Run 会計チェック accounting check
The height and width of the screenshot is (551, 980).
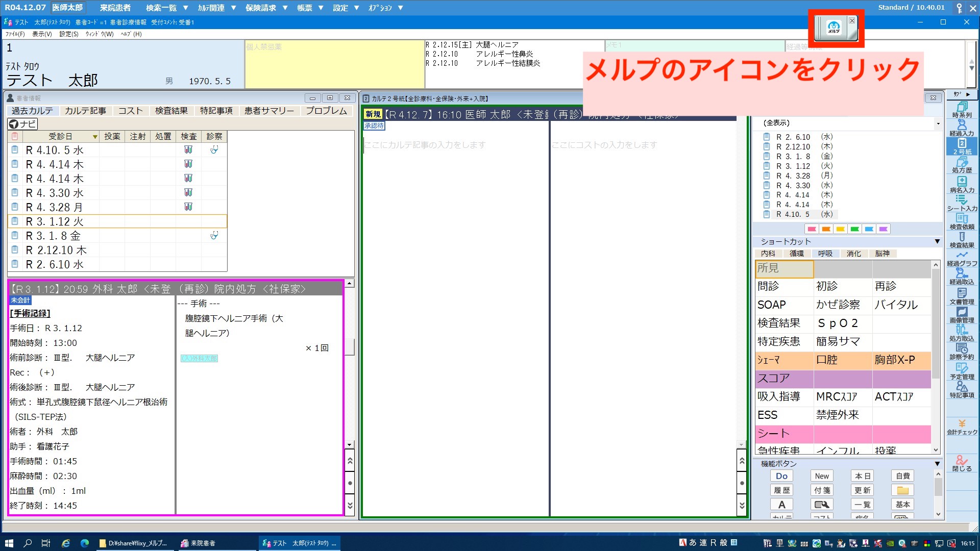962,427
